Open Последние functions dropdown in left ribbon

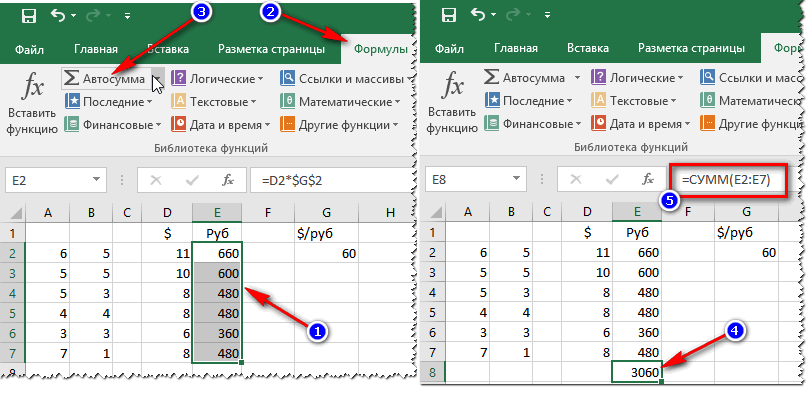109,102
